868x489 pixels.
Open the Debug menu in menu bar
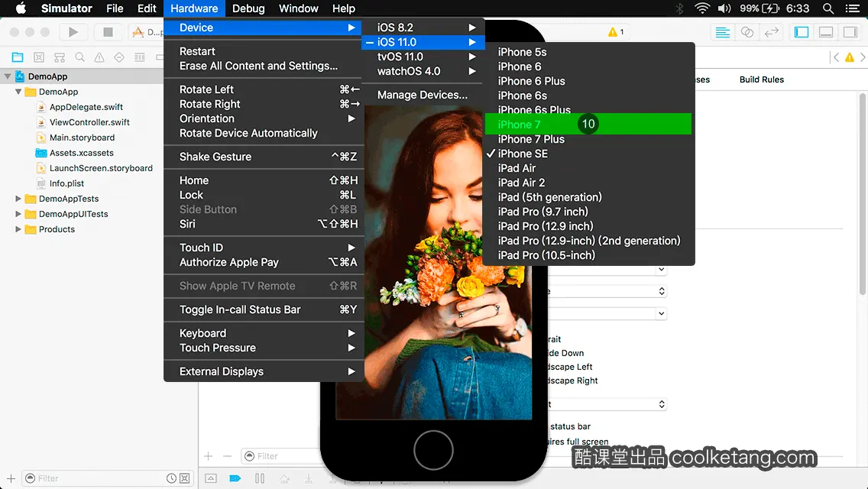248,8
